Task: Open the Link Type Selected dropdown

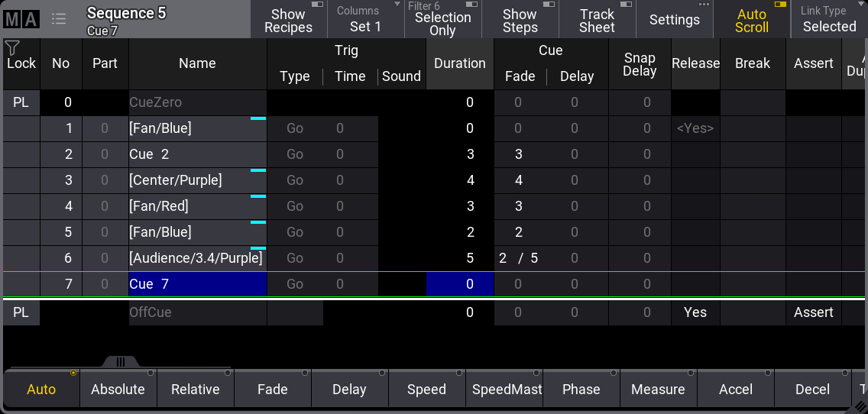Action: 829,20
